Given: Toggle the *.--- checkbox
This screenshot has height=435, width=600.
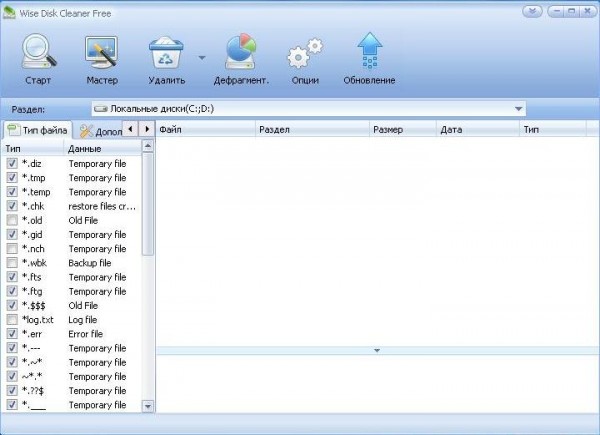Looking at the screenshot, I should [x=12, y=348].
